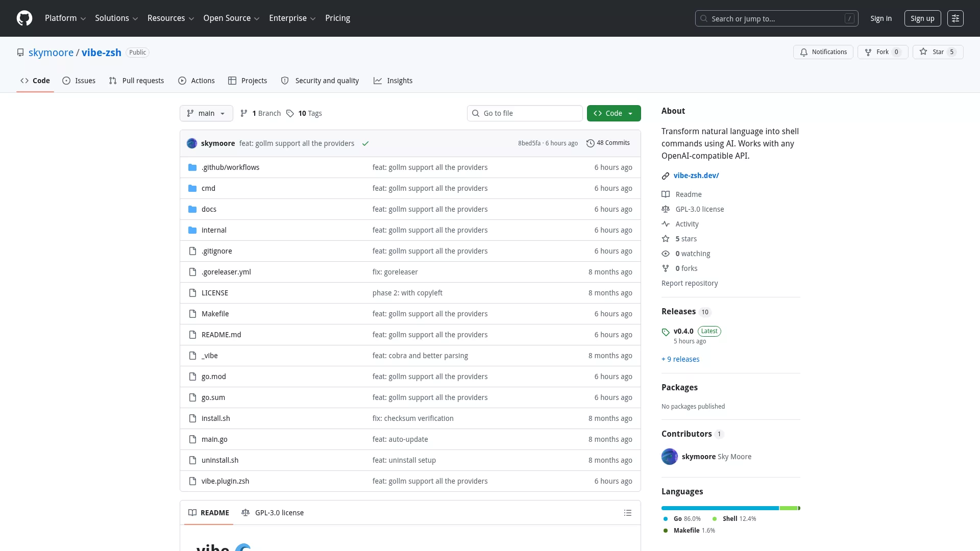Click the pulse icon beside Activity

(x=666, y=224)
